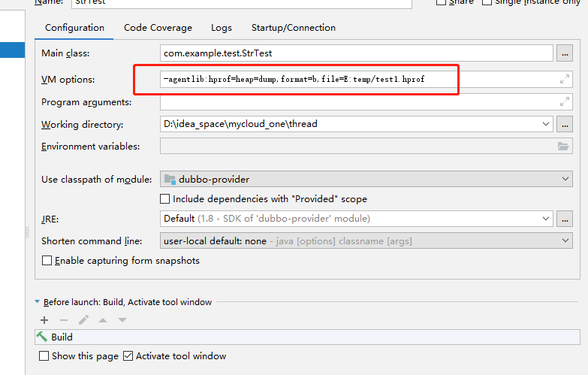
Task: Focus the Name input field
Action: coord(242,3)
